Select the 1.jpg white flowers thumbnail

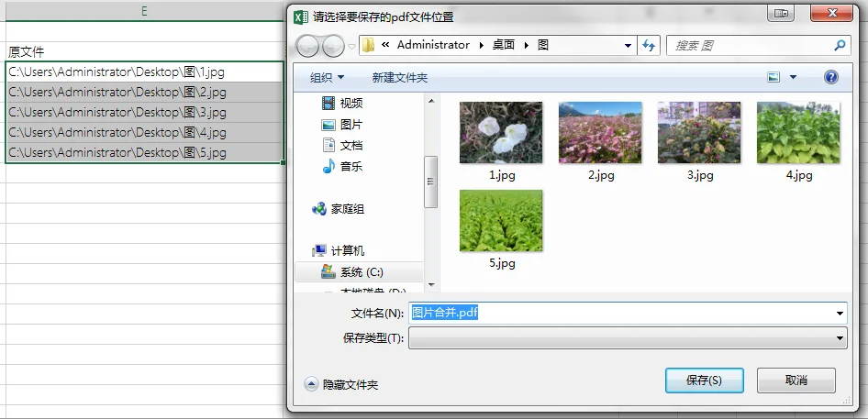point(501,132)
